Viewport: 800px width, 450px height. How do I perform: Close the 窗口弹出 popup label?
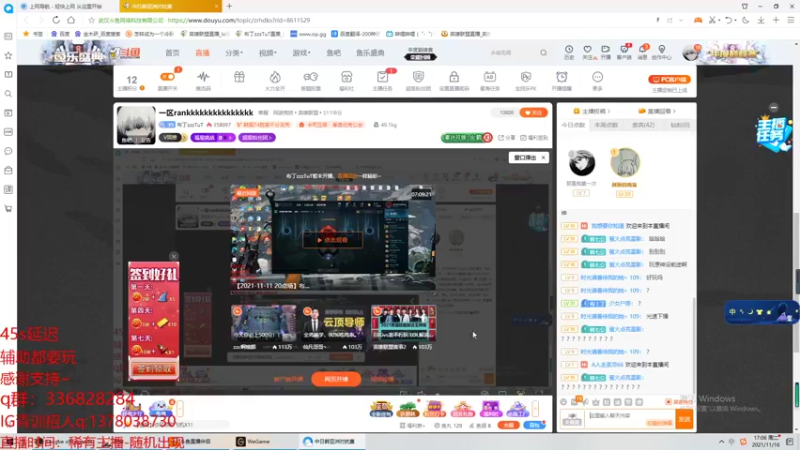click(543, 158)
